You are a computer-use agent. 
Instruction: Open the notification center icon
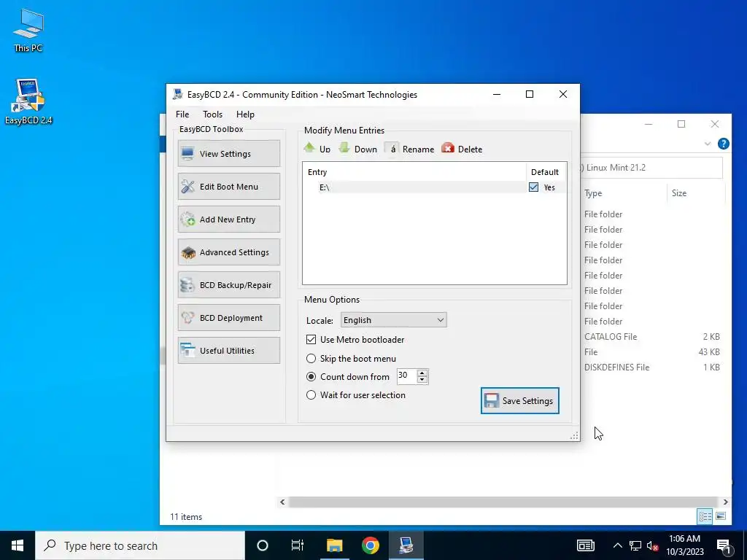click(x=724, y=545)
